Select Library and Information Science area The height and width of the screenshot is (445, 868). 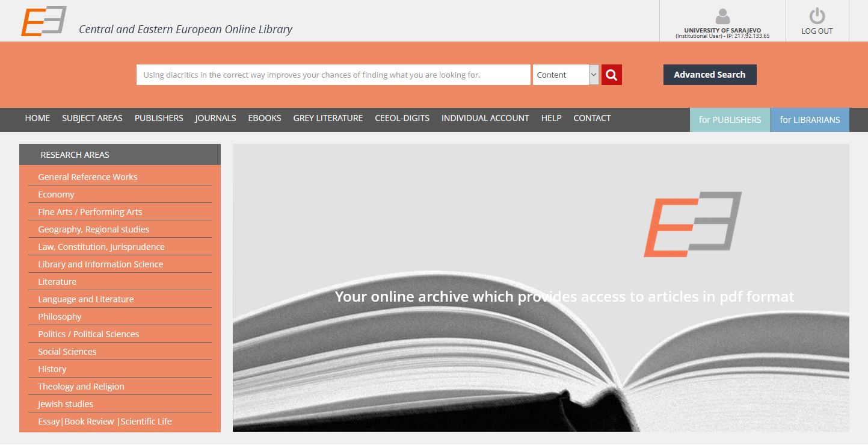100,264
